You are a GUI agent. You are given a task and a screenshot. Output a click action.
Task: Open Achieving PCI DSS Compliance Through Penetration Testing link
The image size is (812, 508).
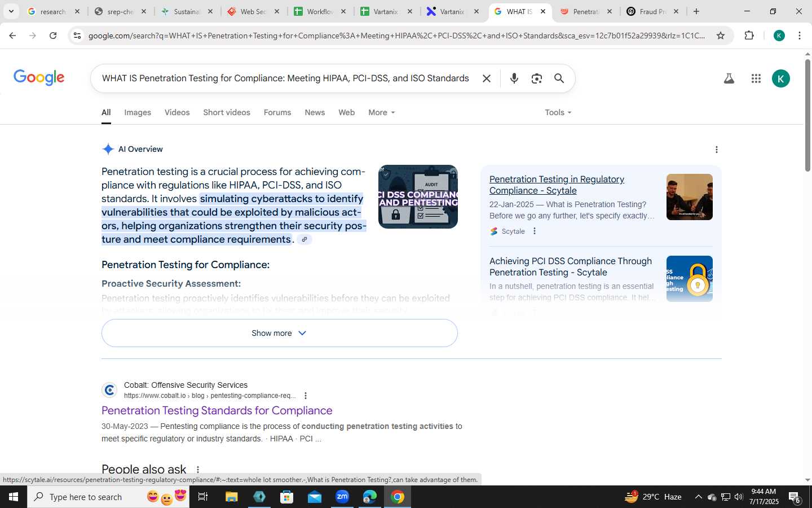(570, 266)
